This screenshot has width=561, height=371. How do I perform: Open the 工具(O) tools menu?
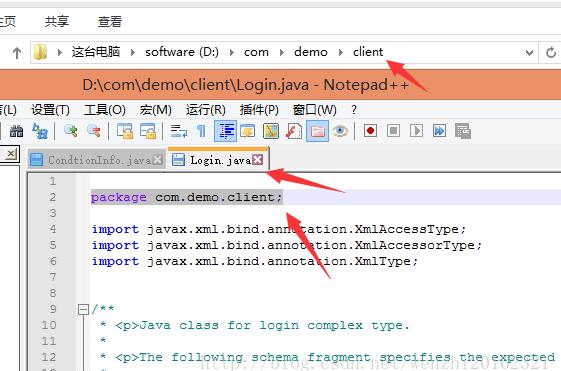[x=104, y=110]
